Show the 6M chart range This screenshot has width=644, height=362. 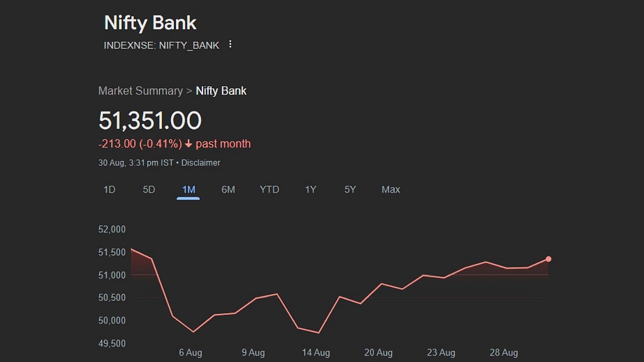click(228, 189)
